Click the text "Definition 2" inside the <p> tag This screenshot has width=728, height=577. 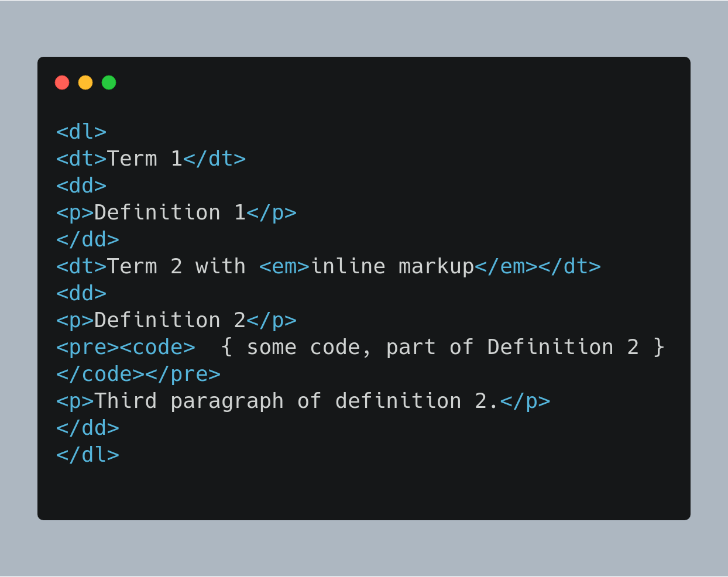click(170, 320)
